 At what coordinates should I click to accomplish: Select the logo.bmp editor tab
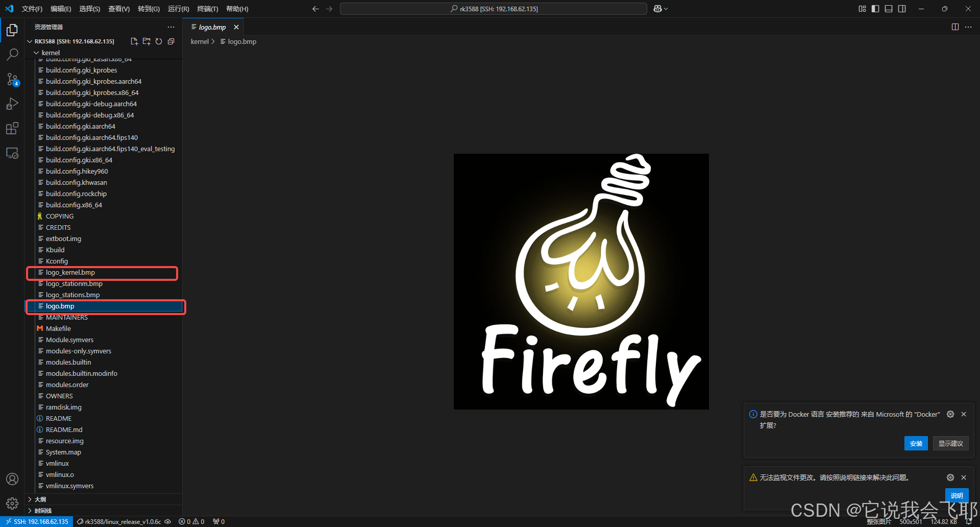212,27
